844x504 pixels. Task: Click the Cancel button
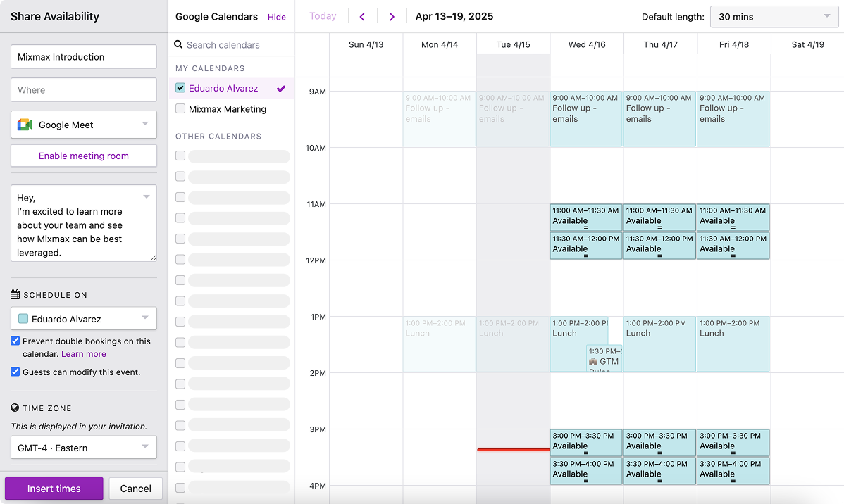[x=136, y=489]
